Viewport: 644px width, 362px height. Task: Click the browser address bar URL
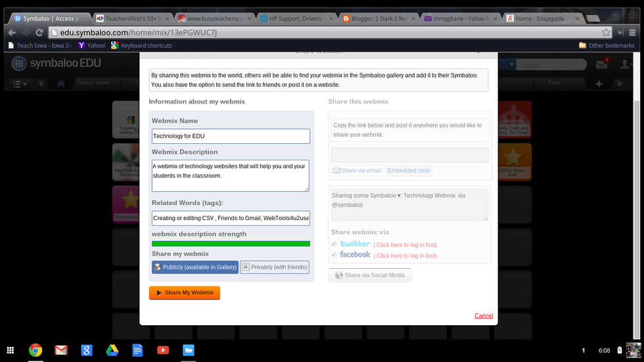(x=139, y=32)
